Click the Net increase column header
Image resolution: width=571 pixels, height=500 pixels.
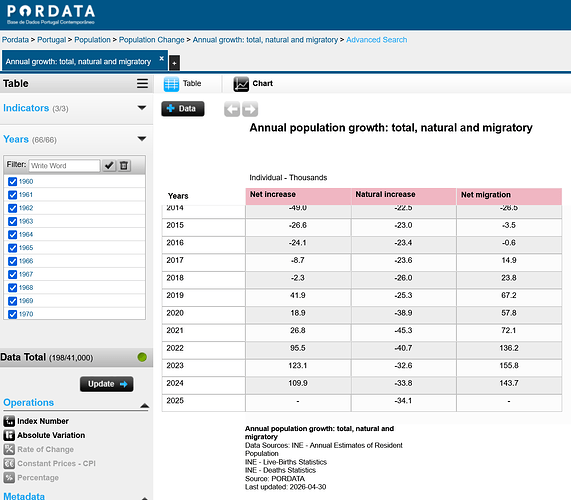coord(298,196)
